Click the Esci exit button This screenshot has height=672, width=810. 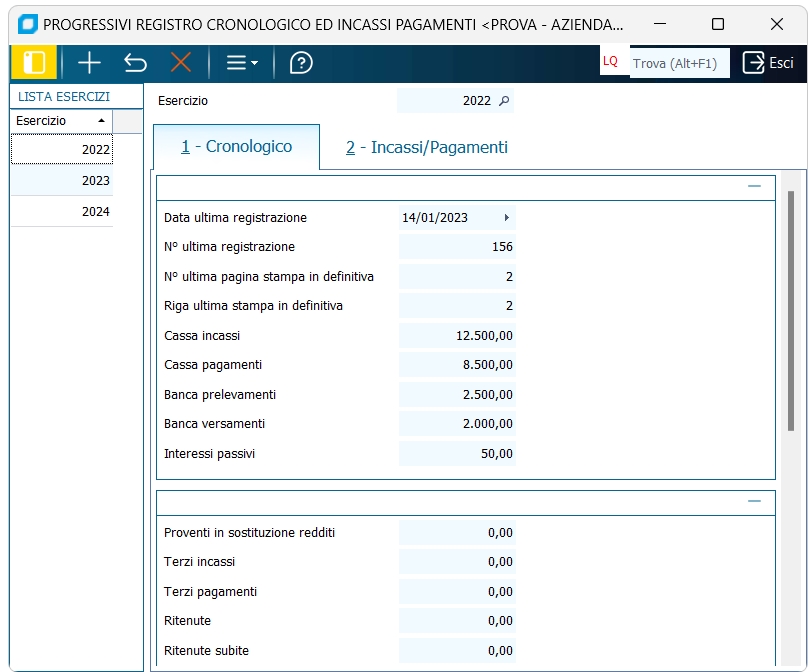point(768,63)
